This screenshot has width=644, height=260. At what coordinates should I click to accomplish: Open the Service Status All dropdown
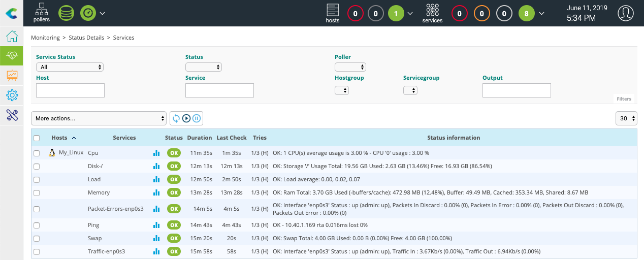coord(70,67)
